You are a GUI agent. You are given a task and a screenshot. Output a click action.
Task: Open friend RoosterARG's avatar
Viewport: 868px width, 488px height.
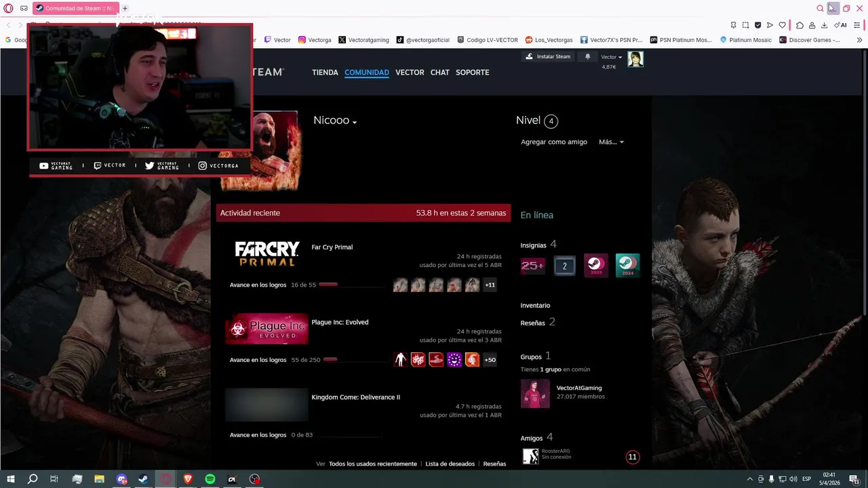pyautogui.click(x=530, y=456)
